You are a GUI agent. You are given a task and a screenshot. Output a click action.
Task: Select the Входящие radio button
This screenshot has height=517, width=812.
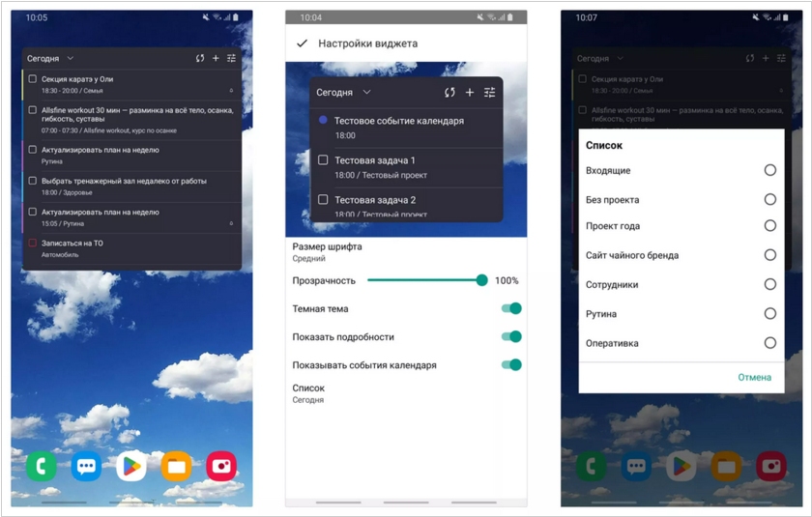(x=769, y=170)
